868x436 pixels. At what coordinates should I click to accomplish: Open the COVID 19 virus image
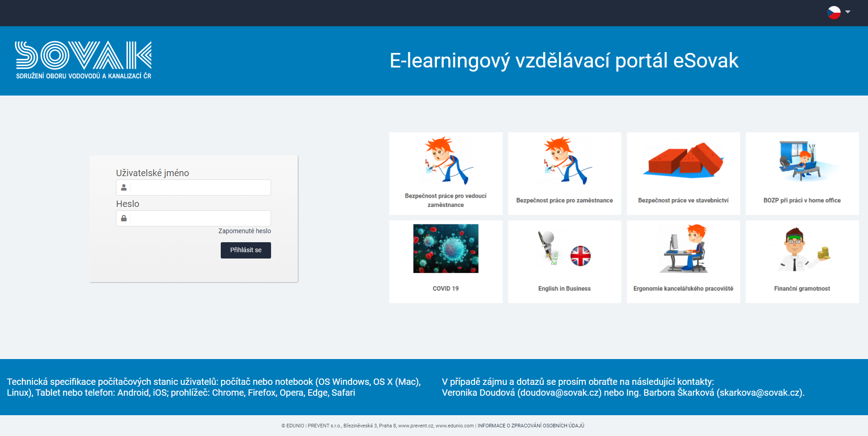tap(446, 249)
